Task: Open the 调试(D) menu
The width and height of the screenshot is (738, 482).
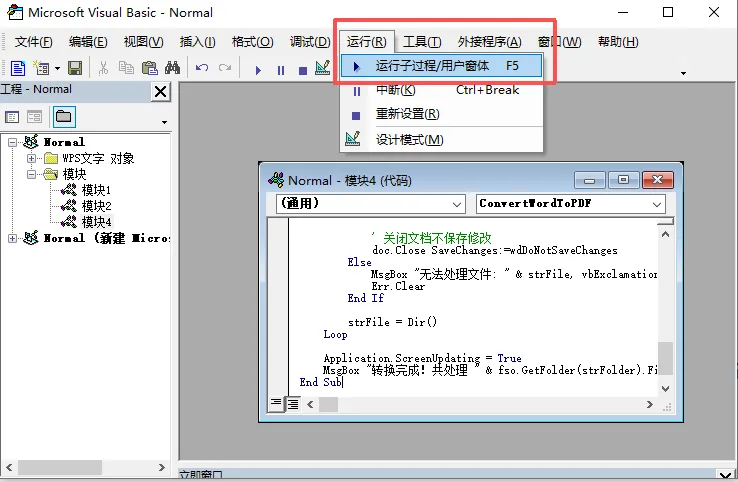Action: pyautogui.click(x=310, y=42)
